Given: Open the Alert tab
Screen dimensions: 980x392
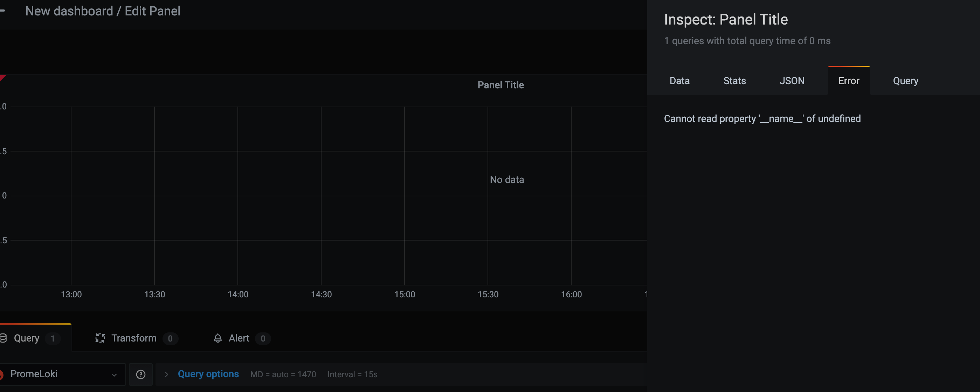Looking at the screenshot, I should tap(242, 338).
